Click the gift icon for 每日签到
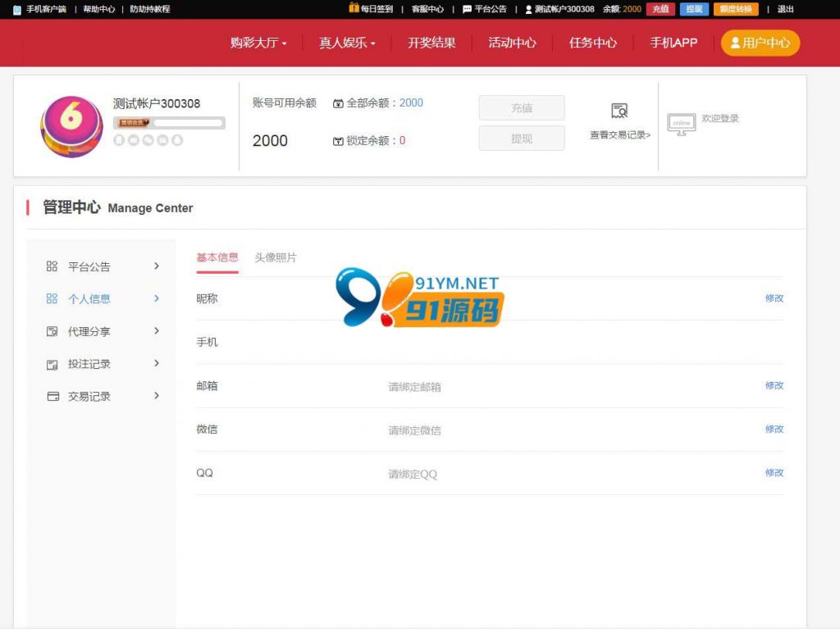Screen dimensions: 840x632 [354, 7]
